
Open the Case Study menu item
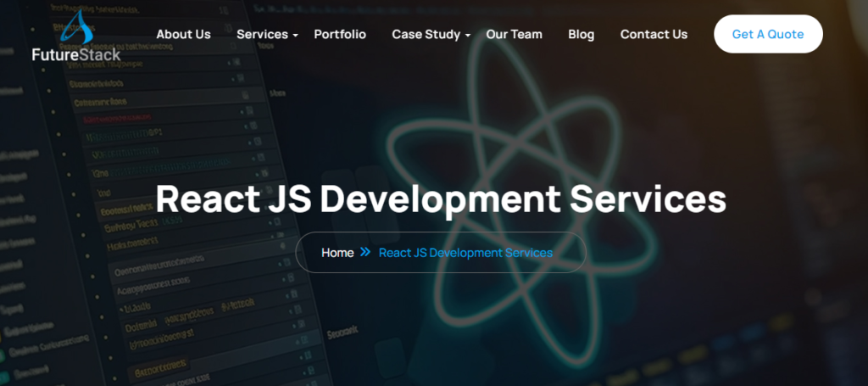point(426,34)
